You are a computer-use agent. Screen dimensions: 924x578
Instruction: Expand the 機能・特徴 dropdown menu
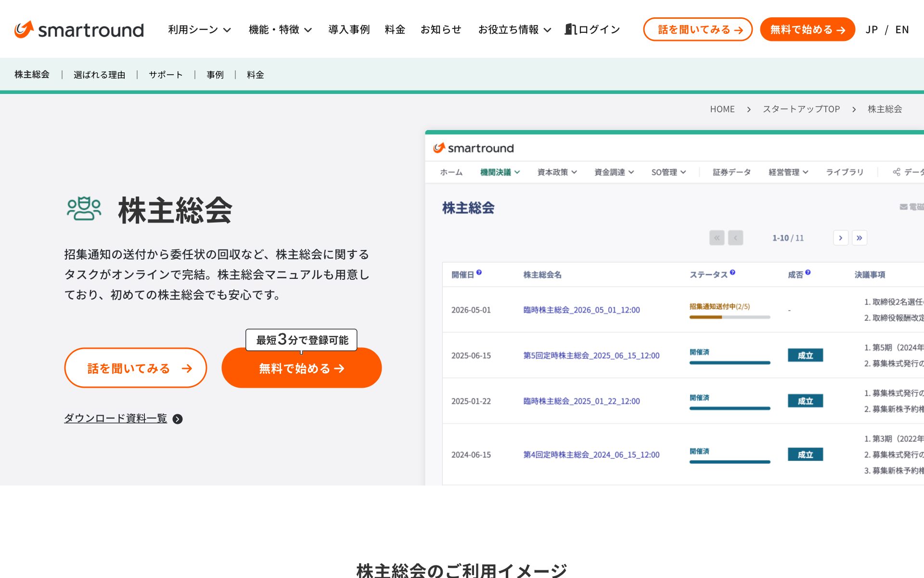point(281,30)
